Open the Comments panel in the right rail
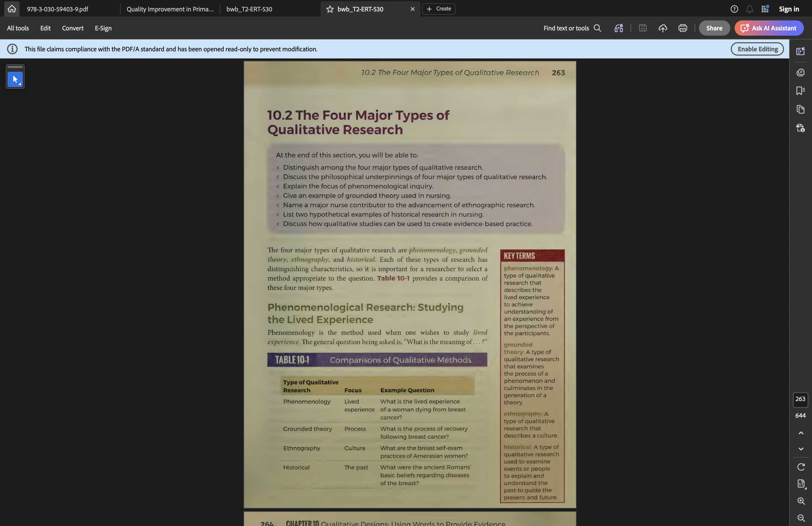 pos(800,72)
